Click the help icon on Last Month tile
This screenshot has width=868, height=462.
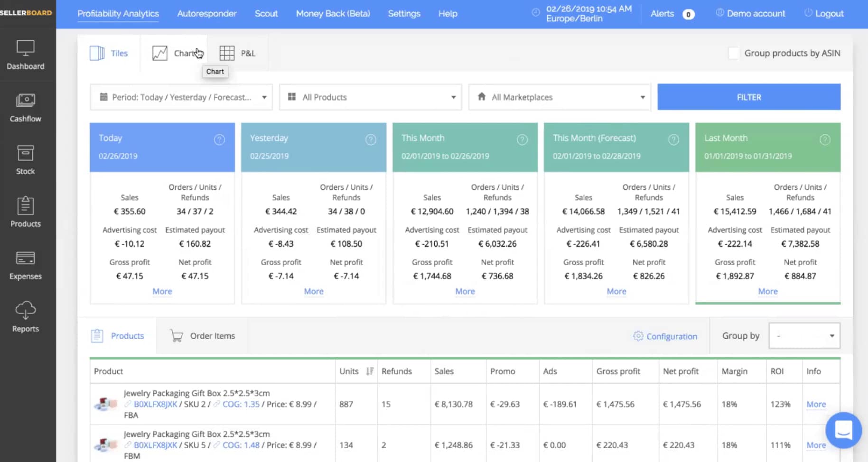tap(825, 139)
